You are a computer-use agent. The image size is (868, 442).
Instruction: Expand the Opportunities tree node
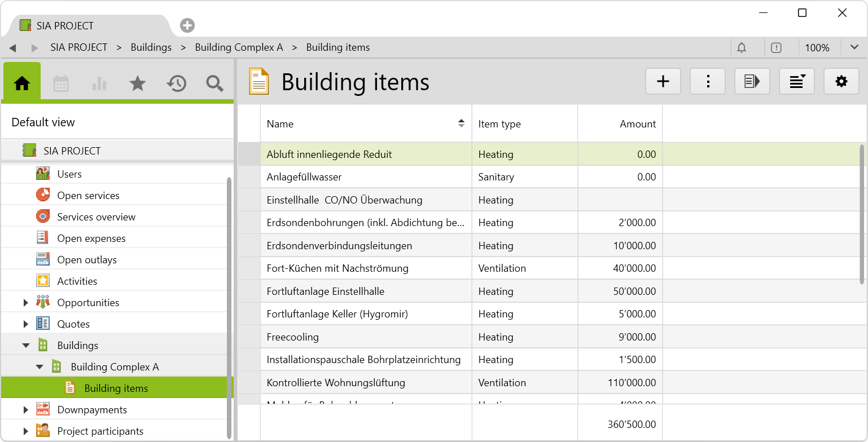[26, 303]
